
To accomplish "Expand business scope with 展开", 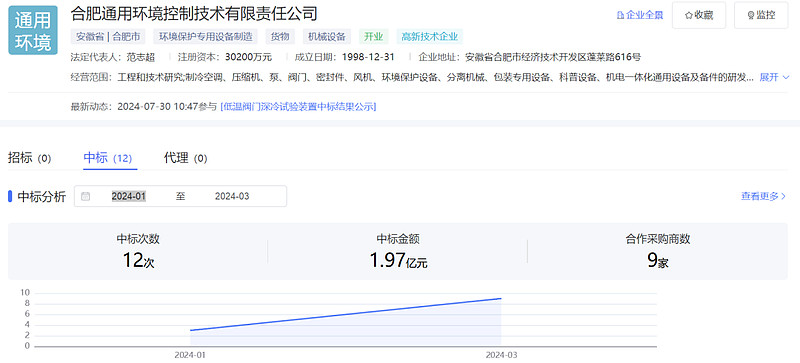I will (x=774, y=77).
